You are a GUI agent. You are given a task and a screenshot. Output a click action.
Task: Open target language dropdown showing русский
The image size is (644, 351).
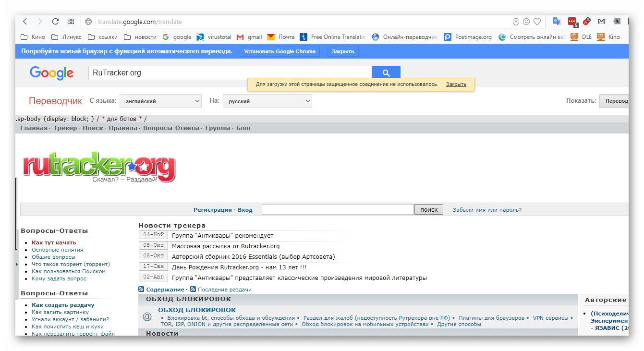(267, 101)
